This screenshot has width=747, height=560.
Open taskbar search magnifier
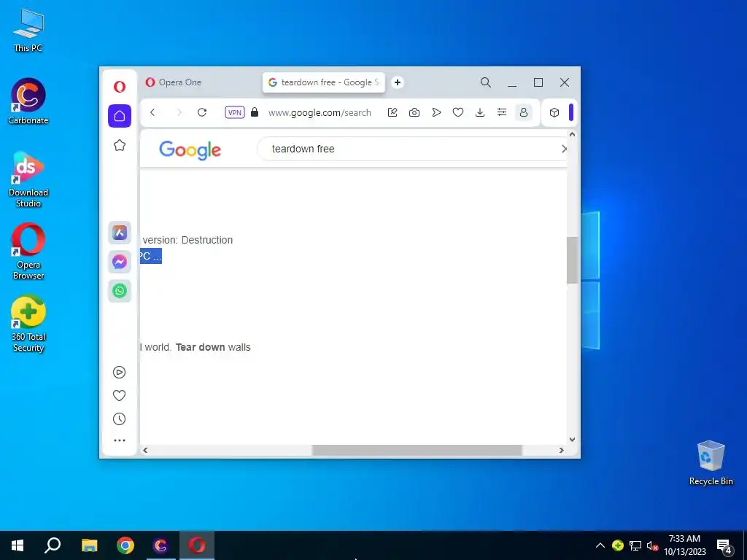click(53, 545)
